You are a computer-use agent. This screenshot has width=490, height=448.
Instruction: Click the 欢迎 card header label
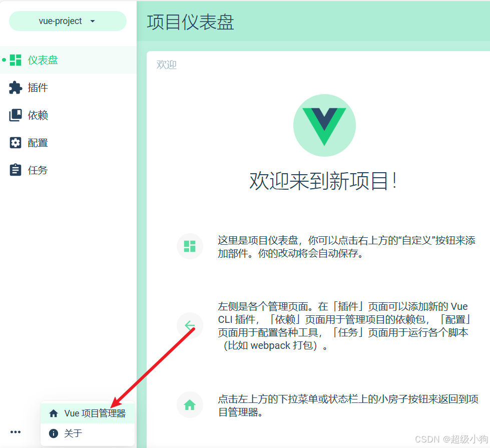point(167,65)
